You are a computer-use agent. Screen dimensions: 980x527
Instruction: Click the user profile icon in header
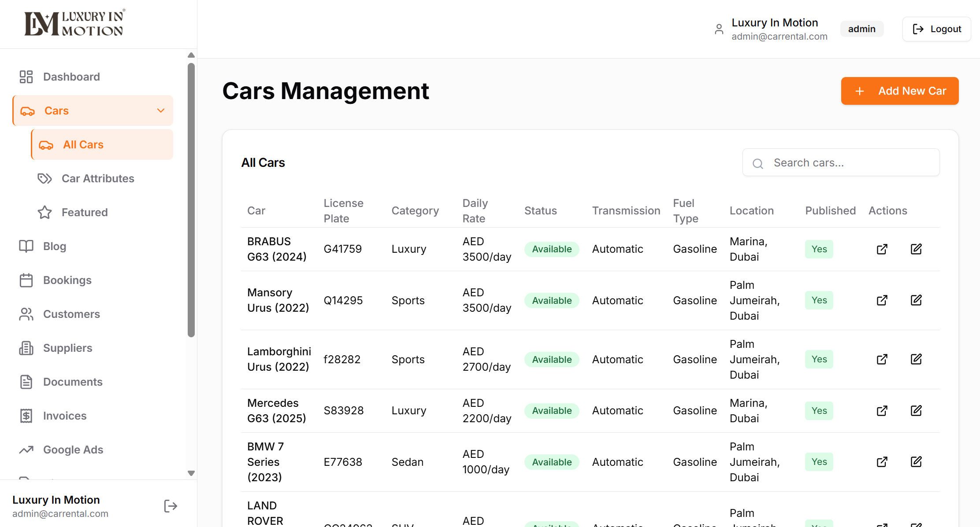(719, 29)
